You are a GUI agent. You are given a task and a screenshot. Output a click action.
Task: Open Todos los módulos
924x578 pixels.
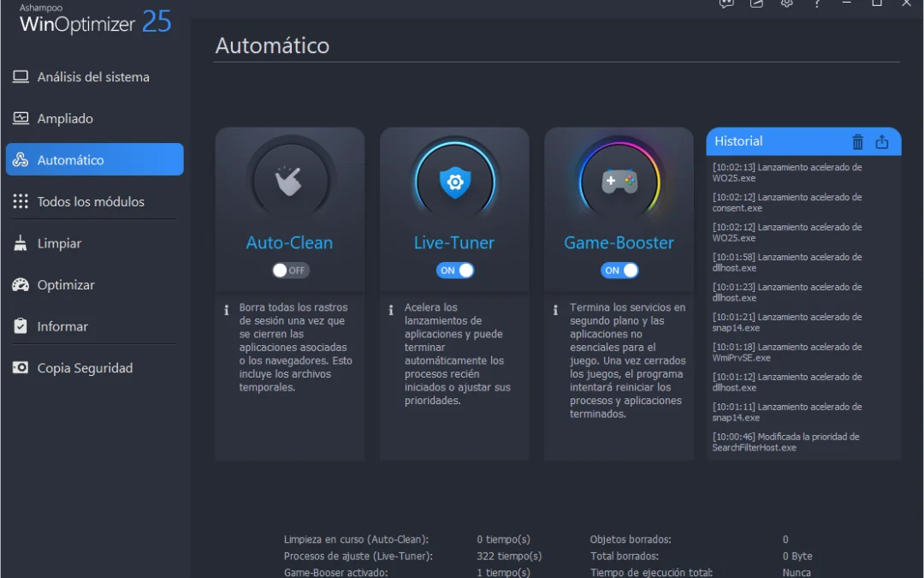coord(94,202)
